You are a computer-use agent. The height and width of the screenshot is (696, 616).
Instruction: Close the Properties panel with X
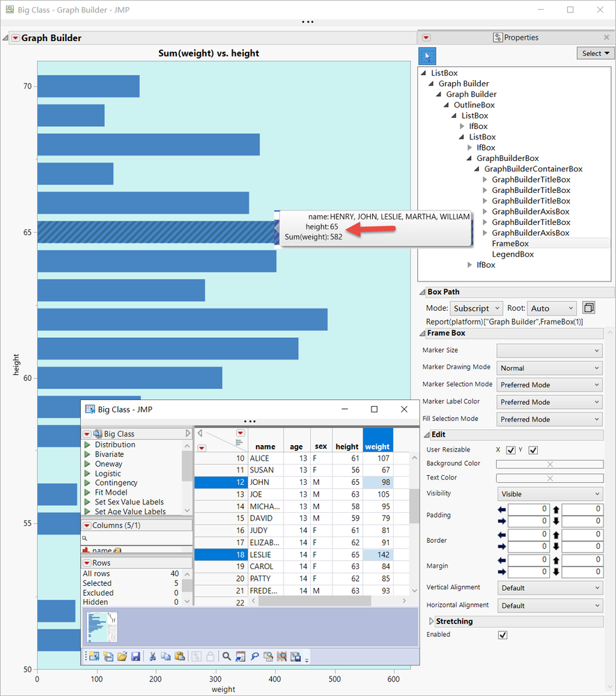[x=607, y=38]
